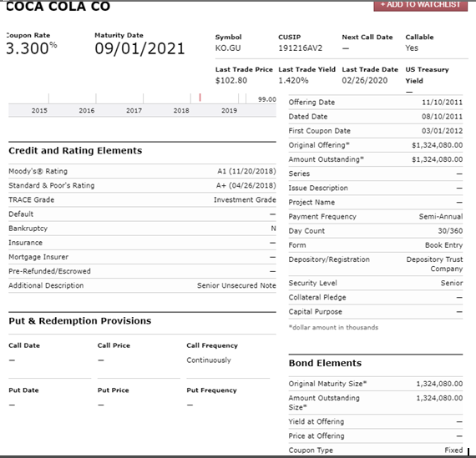Click the COCA COLA CO title
The width and height of the screenshot is (476, 458).
[58, 6]
